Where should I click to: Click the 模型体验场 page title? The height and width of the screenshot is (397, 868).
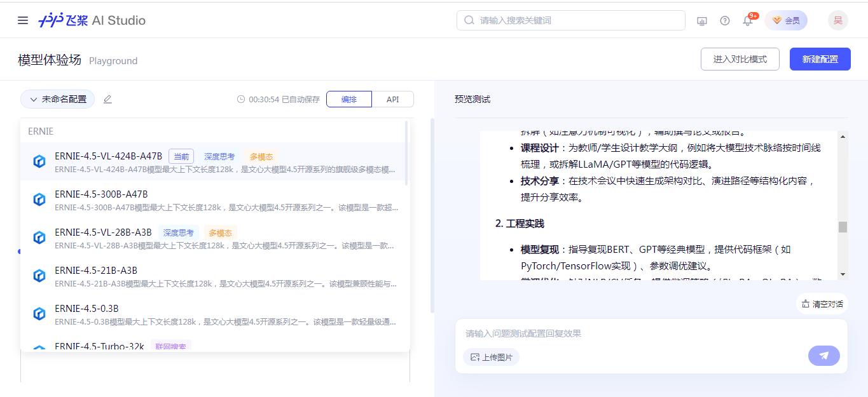(50, 60)
